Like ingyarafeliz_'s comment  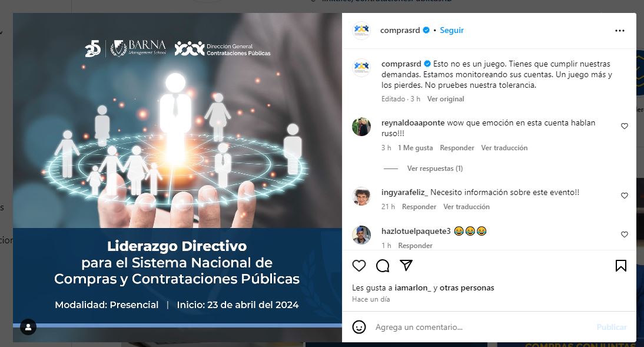625,195
